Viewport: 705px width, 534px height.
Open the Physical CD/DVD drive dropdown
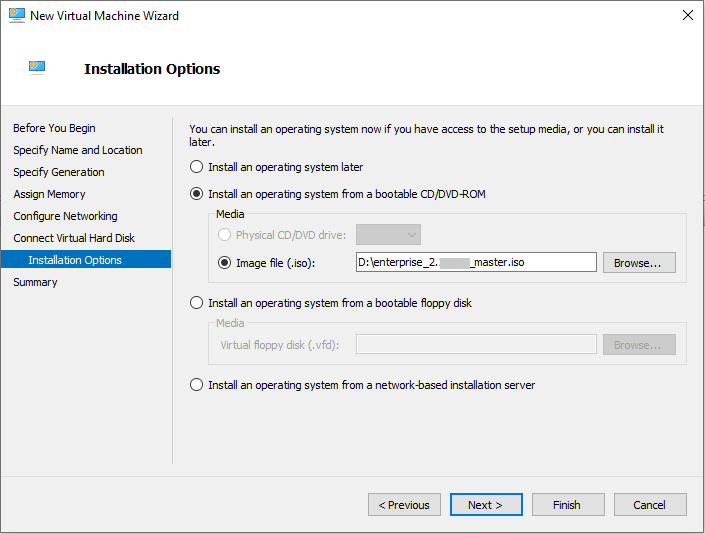pyautogui.click(x=388, y=235)
